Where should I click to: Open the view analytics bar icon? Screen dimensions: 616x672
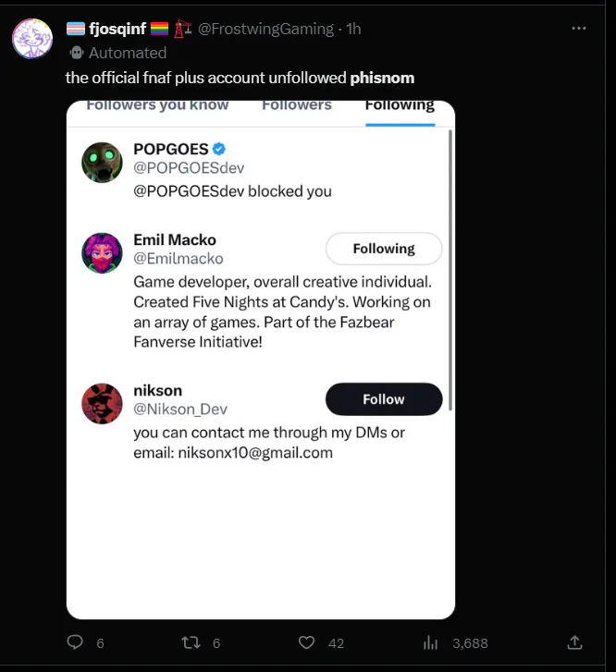coord(430,642)
